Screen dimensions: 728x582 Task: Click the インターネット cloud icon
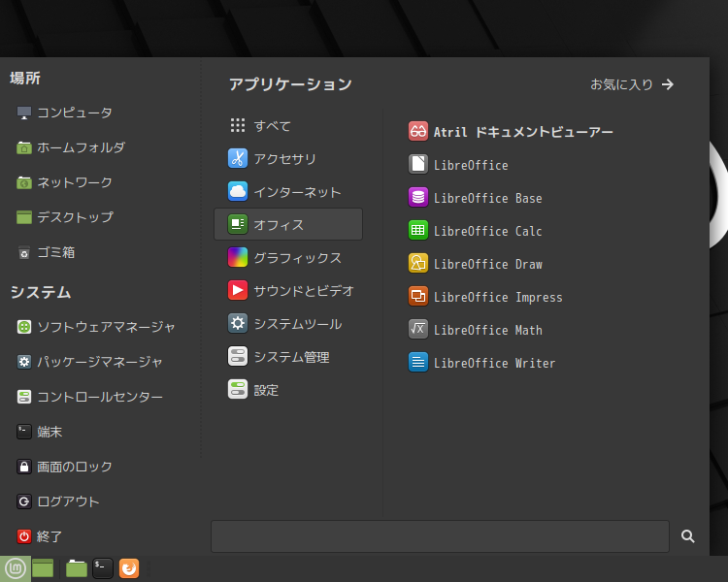(x=238, y=191)
